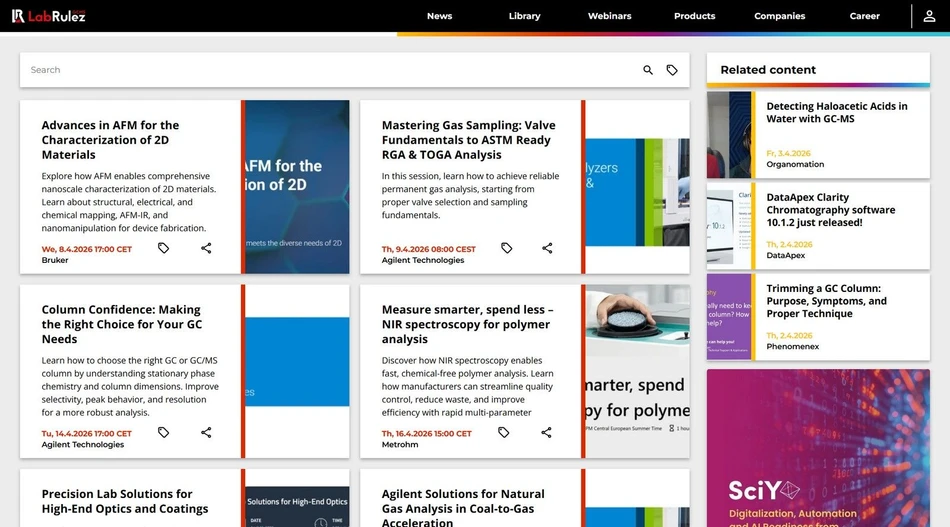Open the user account profile icon
This screenshot has width=950, height=527.
[929, 16]
